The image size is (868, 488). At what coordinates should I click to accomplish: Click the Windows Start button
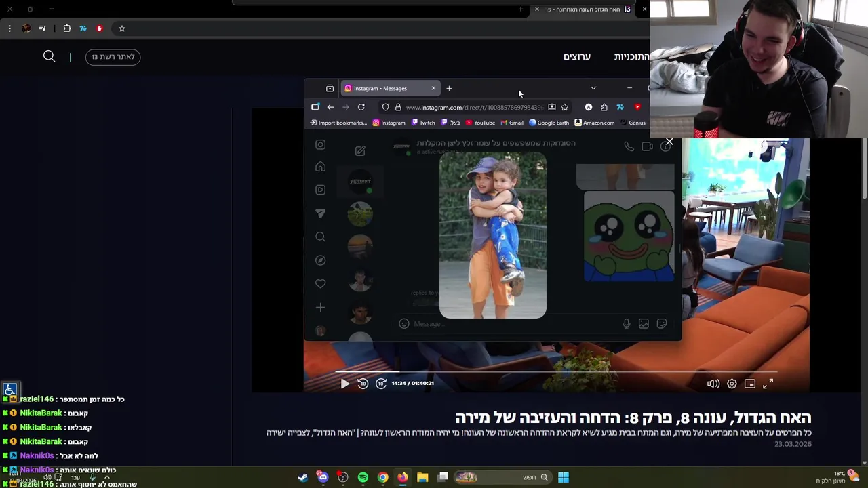[x=564, y=477]
